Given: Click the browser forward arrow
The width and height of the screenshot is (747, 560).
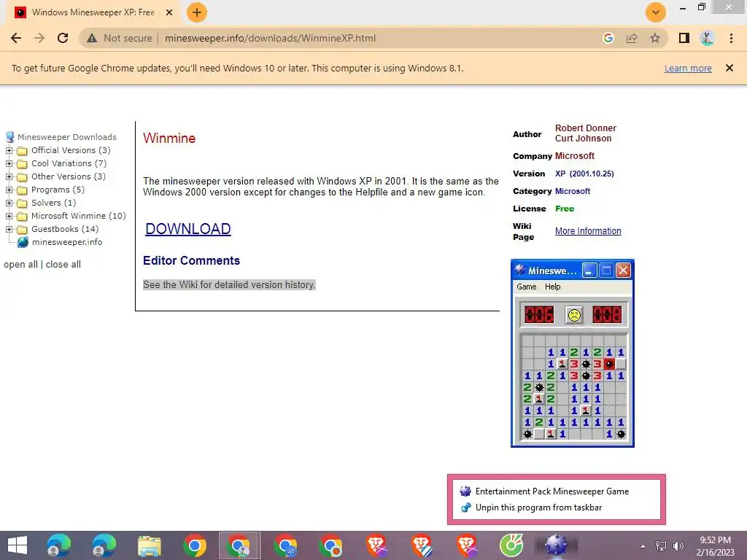Looking at the screenshot, I should click(x=39, y=38).
